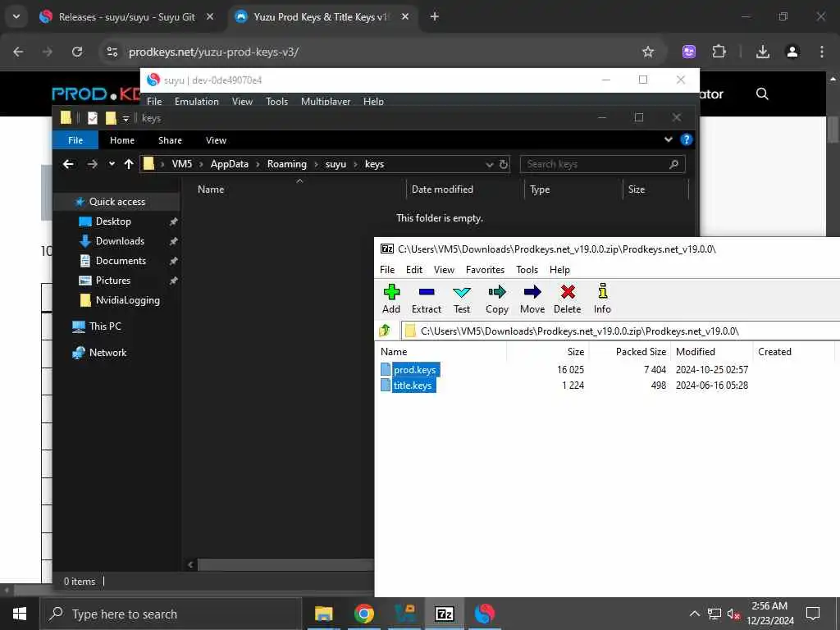Image resolution: width=840 pixels, height=630 pixels.
Task: Open recent locations dropdown in Explorer
Action: tap(112, 164)
